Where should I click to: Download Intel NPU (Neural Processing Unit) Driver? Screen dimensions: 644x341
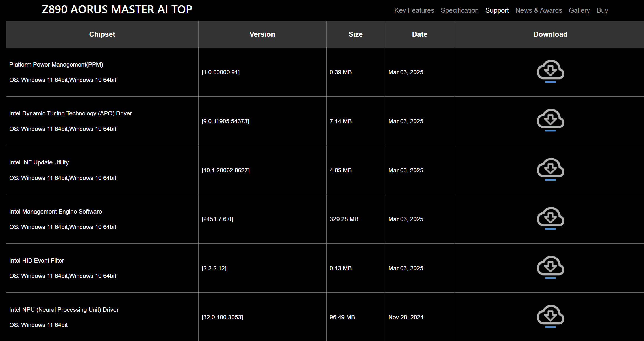pos(550,316)
